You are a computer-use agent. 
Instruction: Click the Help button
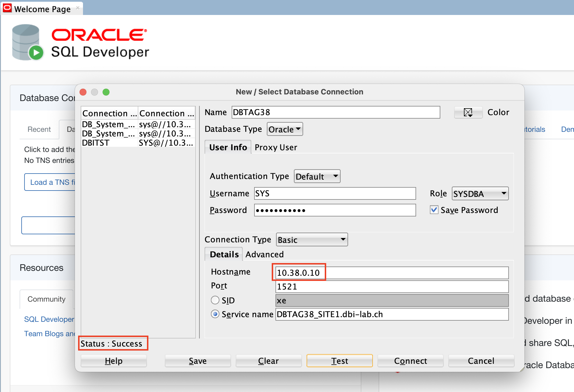point(114,361)
